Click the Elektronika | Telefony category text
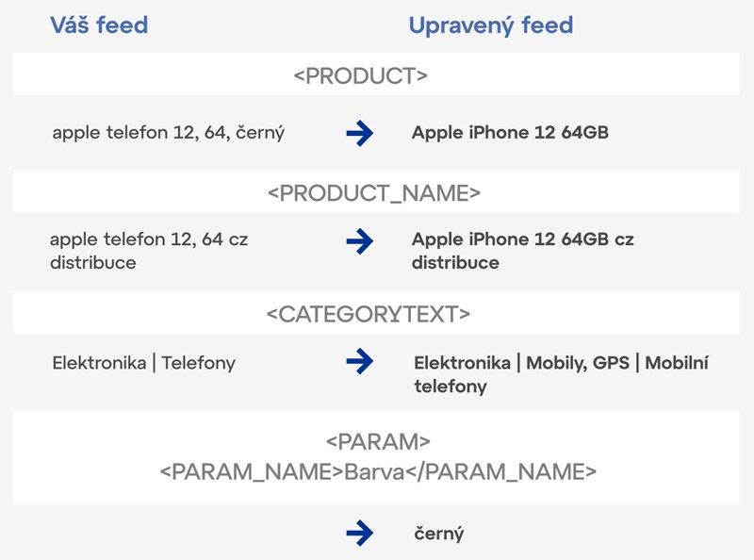This screenshot has width=754, height=560. (144, 363)
